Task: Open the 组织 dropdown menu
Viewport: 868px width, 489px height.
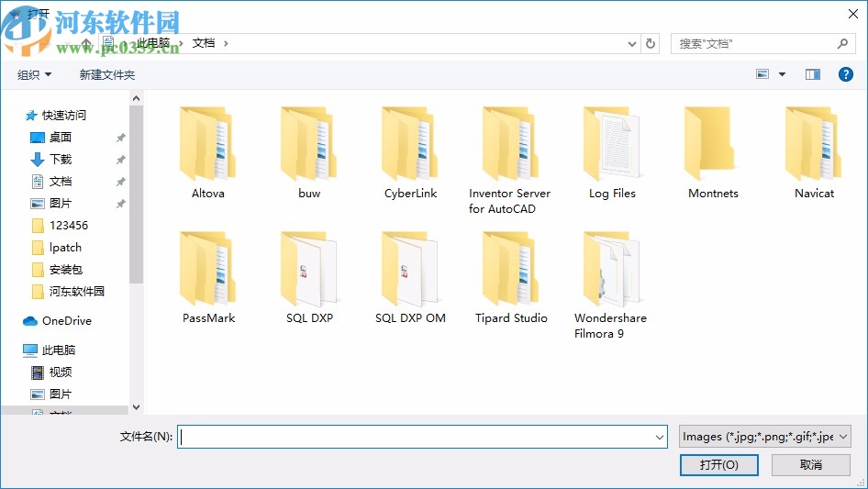Action: pos(34,74)
